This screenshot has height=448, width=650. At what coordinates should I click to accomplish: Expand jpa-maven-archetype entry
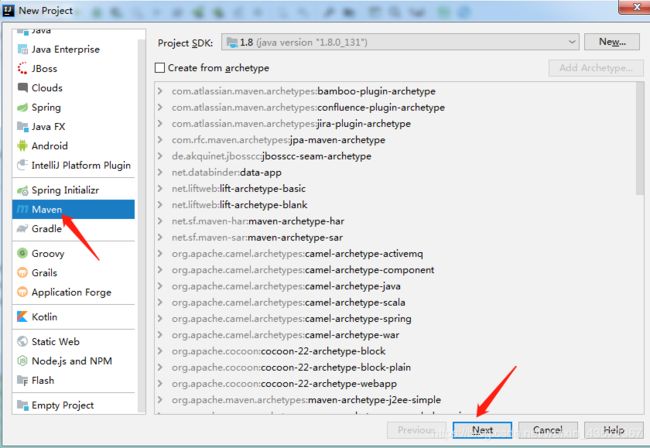pos(160,140)
